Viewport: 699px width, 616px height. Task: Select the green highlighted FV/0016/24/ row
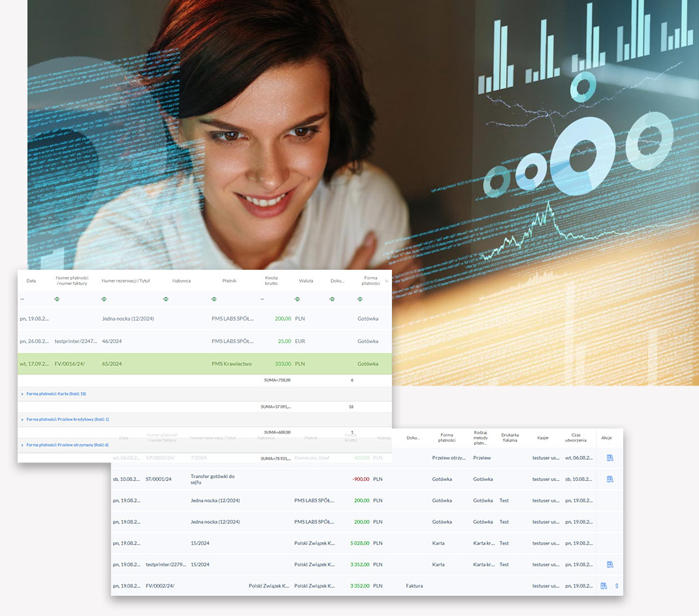[204, 364]
